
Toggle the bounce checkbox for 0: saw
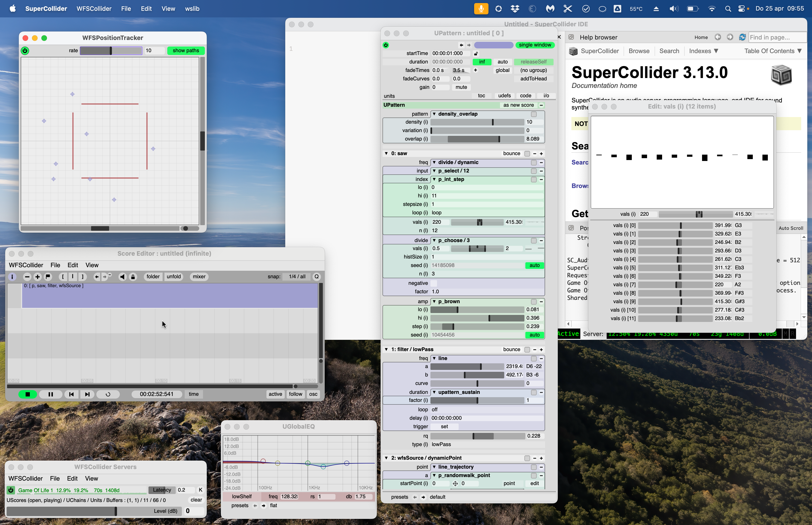pos(527,153)
